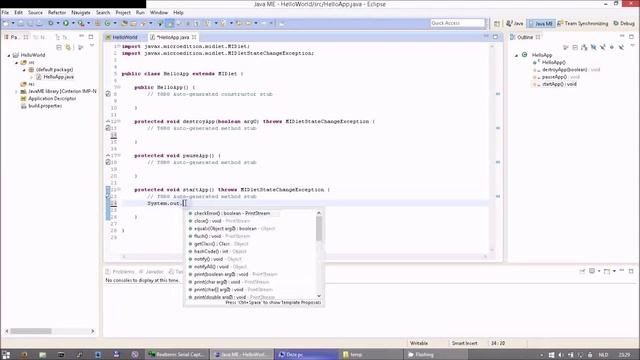The width and height of the screenshot is (640, 360).
Task: Switch to the Java perspective
Action: click(515, 24)
